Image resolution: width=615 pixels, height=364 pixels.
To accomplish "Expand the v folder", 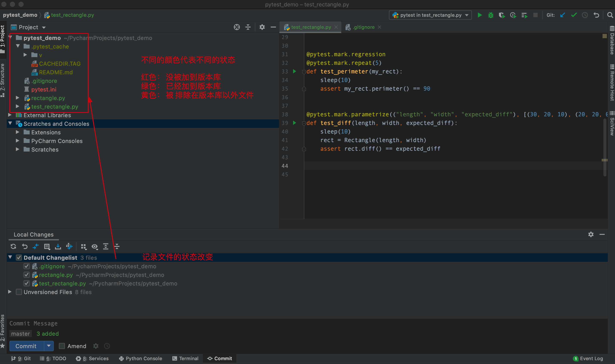I will (25, 55).
